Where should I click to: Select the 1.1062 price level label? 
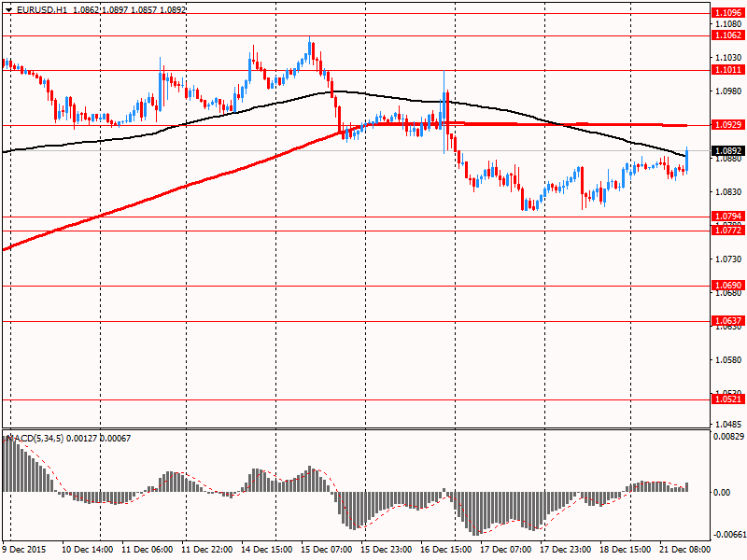(728, 35)
